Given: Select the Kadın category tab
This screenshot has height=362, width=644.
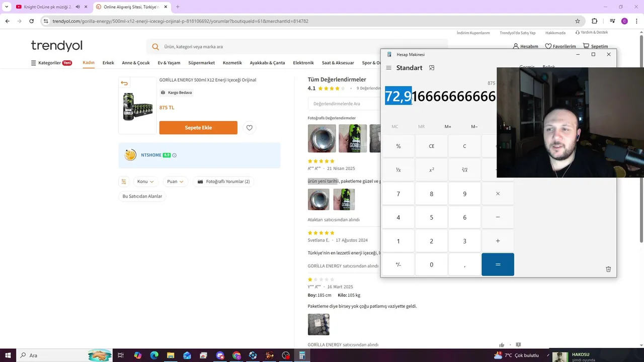Looking at the screenshot, I should (89, 63).
